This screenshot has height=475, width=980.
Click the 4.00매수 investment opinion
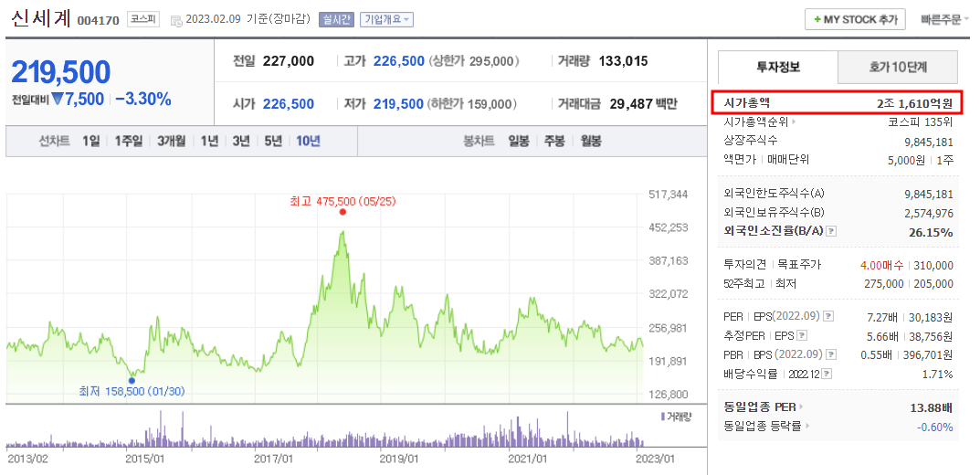(880, 265)
